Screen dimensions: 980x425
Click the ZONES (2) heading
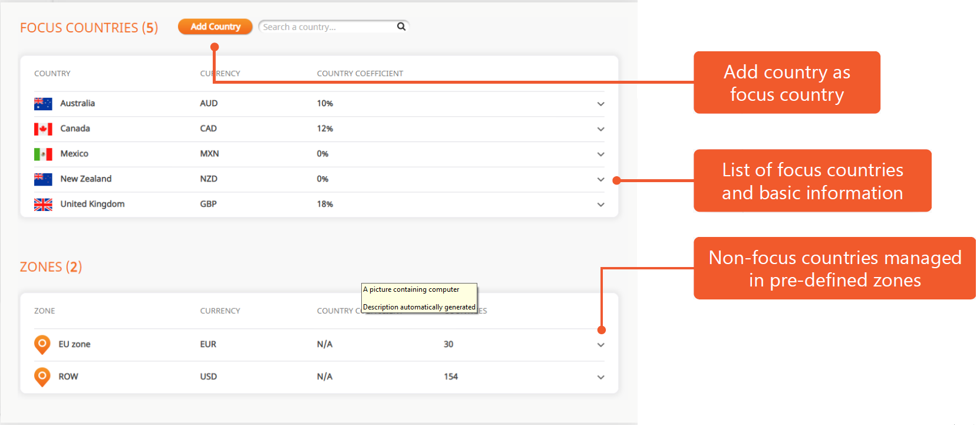[x=51, y=267]
